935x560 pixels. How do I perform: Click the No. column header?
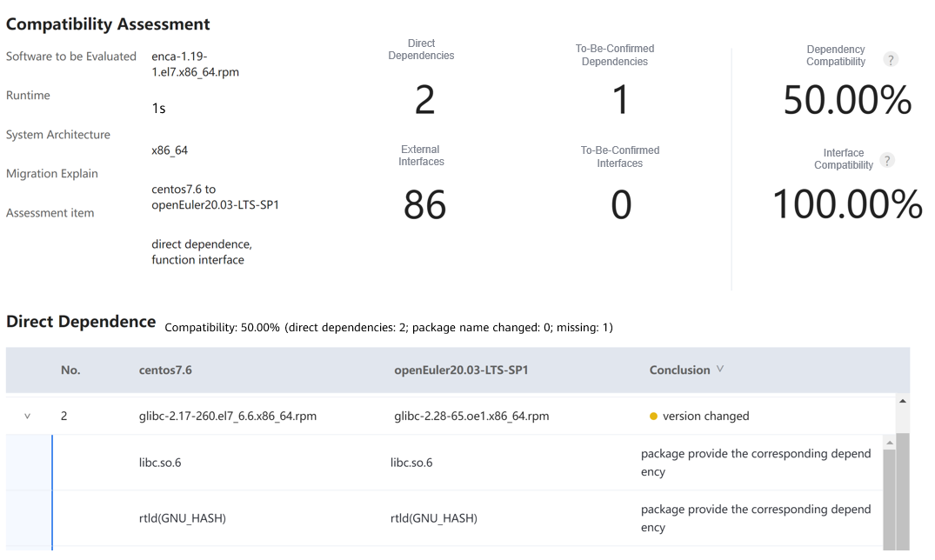pyautogui.click(x=70, y=370)
